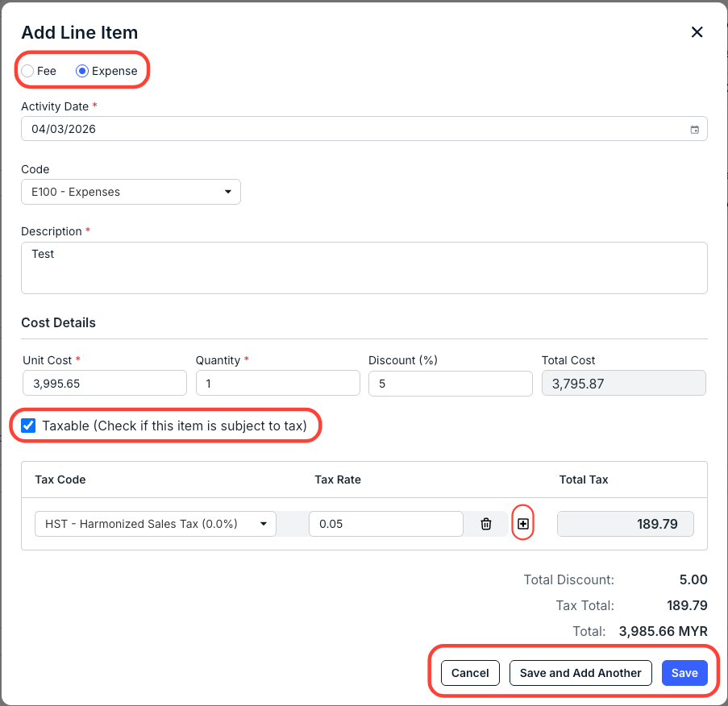Screen dimensions: 728x706
Task: Click the Cost Details section heading
Action: point(59,322)
